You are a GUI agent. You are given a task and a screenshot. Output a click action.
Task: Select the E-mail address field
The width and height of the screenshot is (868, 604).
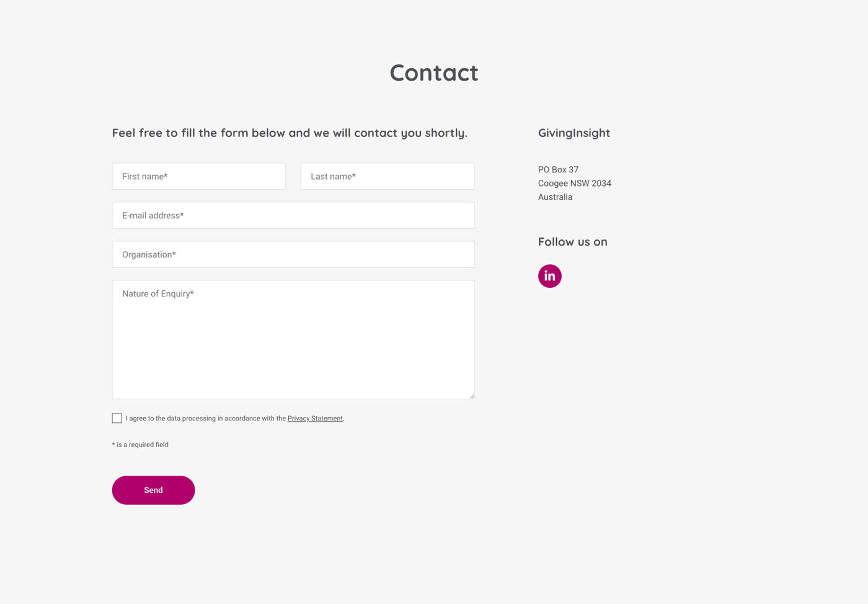tap(293, 215)
